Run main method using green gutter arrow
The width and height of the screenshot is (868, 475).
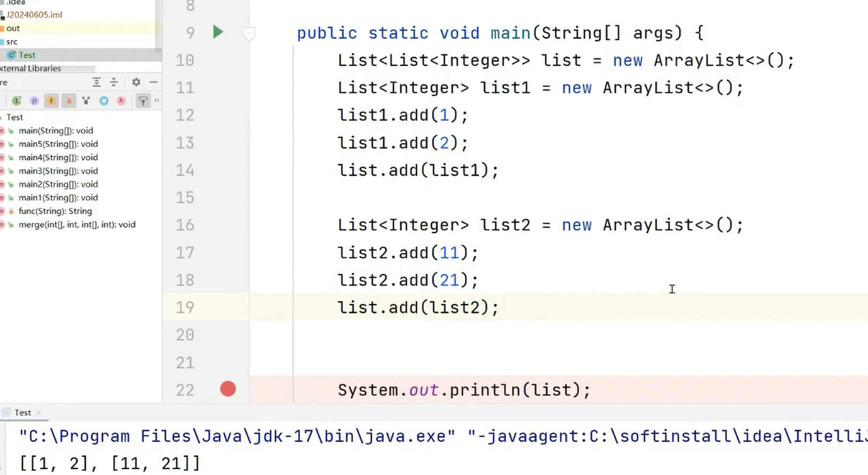pyautogui.click(x=218, y=32)
